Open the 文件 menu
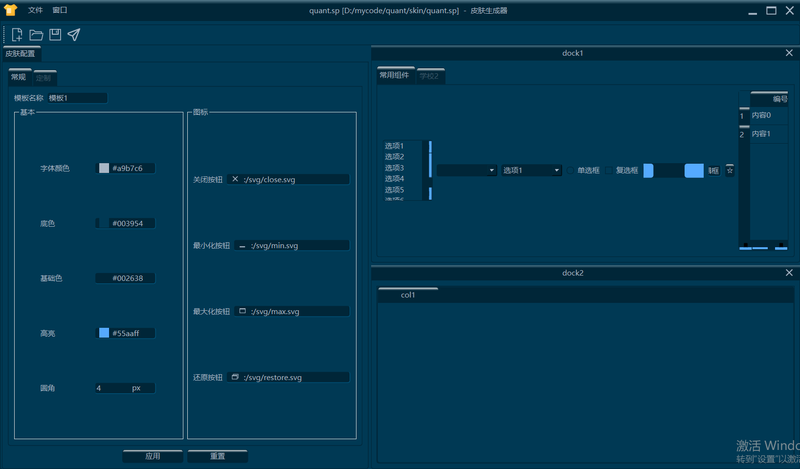800x469 pixels. point(35,10)
